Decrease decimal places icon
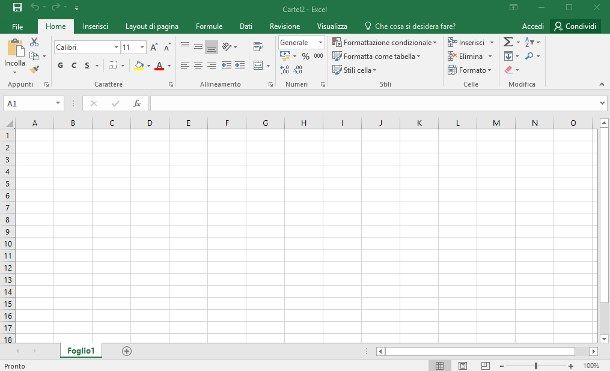 point(298,70)
